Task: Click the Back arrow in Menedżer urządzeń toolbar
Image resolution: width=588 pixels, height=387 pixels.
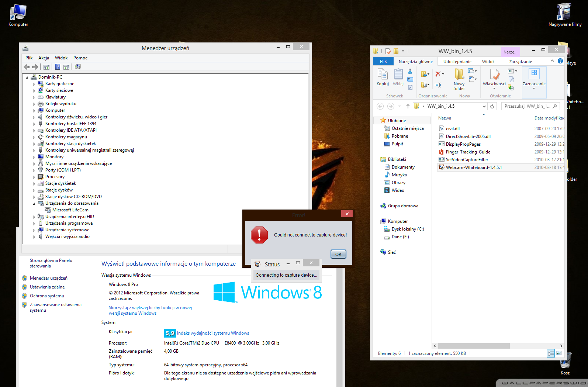Action: pos(27,67)
